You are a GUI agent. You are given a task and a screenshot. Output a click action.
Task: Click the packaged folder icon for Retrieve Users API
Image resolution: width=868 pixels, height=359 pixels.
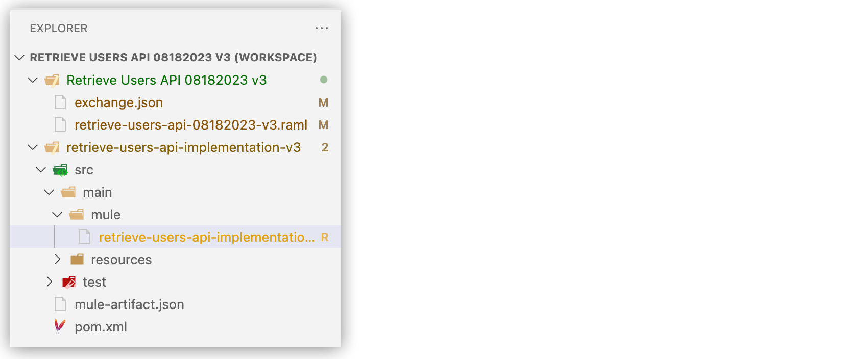pyautogui.click(x=53, y=80)
